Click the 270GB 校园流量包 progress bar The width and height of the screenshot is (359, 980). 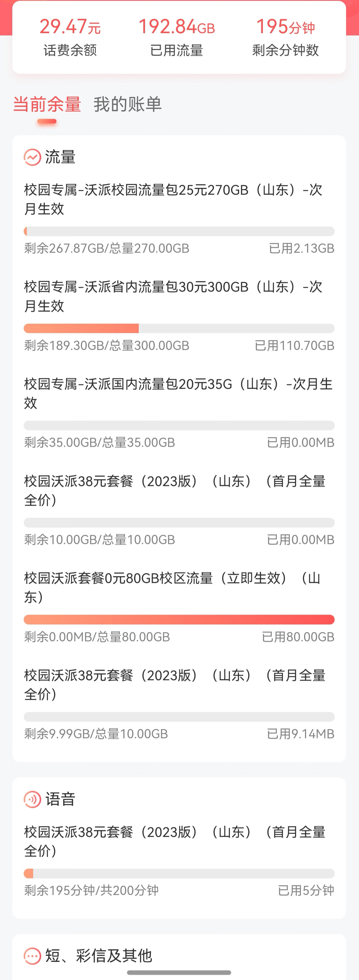click(x=179, y=231)
